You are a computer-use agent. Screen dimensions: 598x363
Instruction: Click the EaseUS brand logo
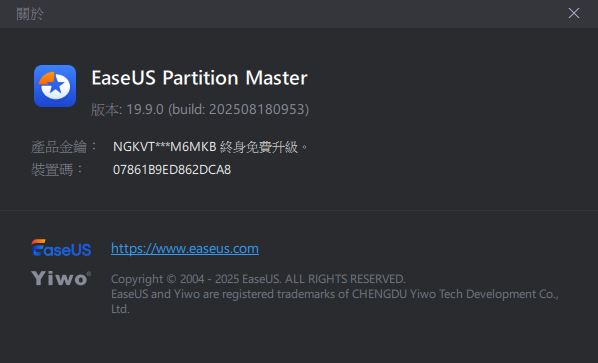click(61, 247)
